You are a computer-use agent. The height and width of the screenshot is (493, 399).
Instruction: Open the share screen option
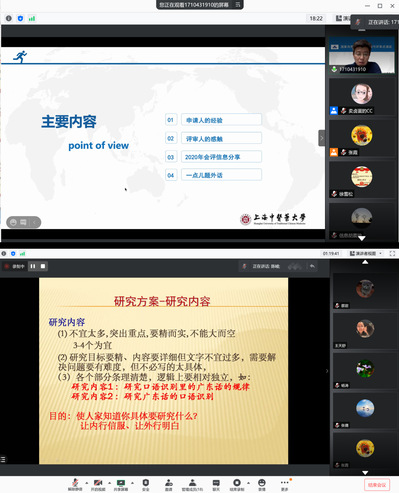[x=121, y=484]
